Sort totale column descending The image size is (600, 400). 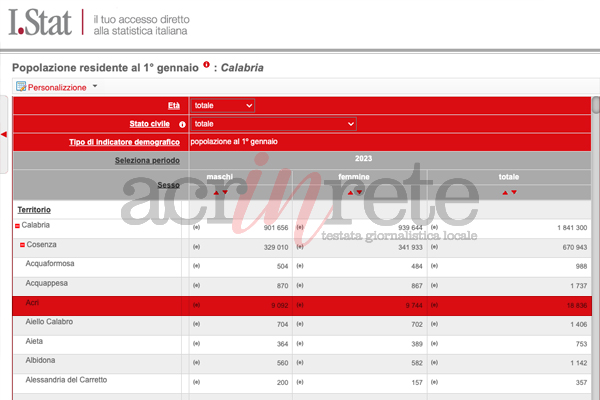click(x=514, y=192)
